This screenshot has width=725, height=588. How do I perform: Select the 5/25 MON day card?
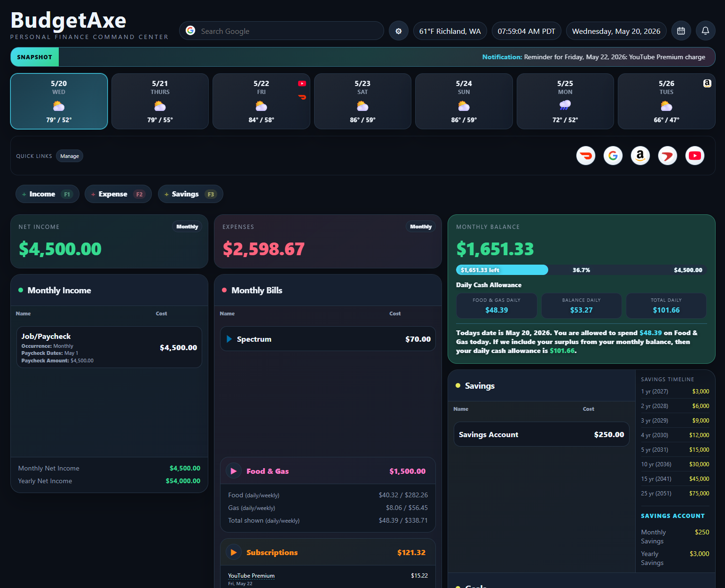[x=565, y=101]
